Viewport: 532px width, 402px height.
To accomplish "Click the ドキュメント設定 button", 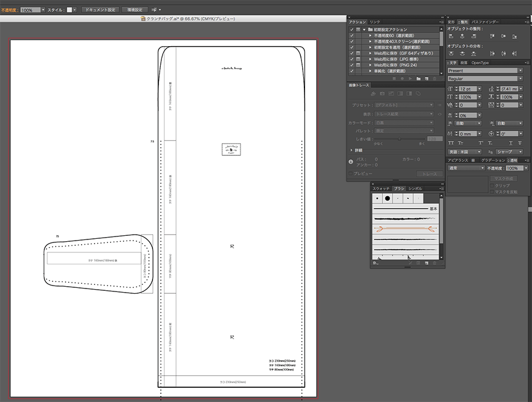I will click(99, 10).
